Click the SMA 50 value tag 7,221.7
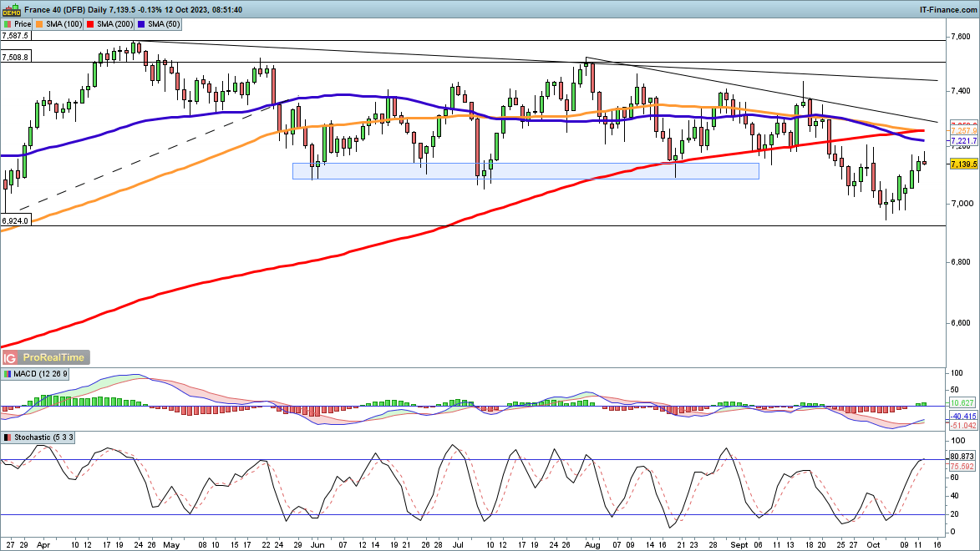The image size is (980, 551). (x=963, y=142)
